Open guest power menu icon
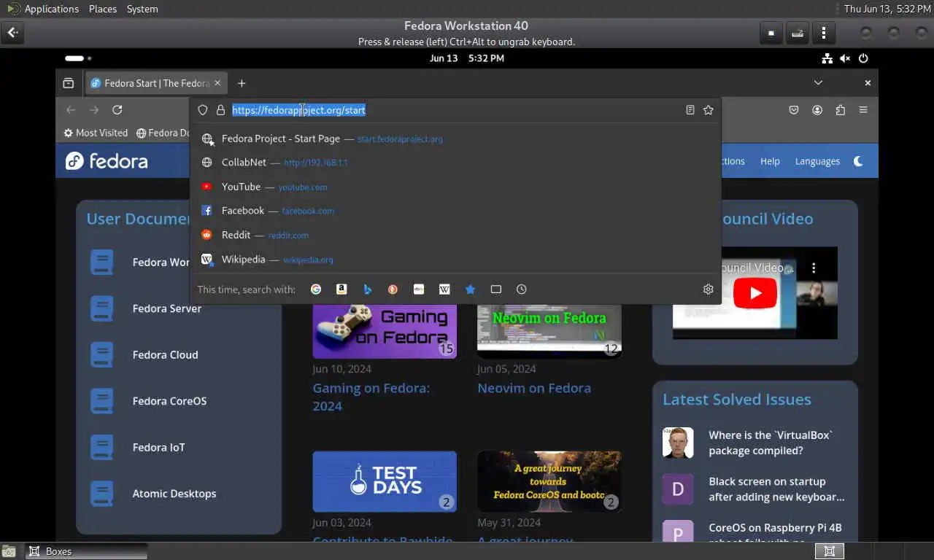 (863, 58)
